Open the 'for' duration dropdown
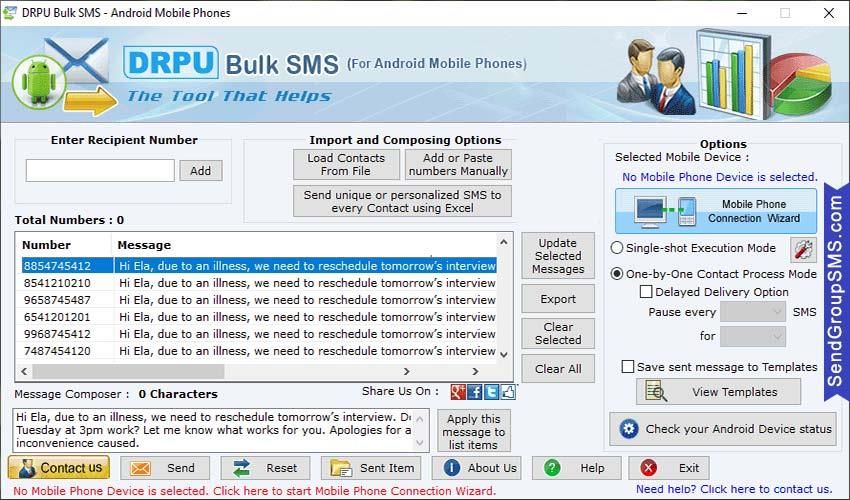Screen dimensions: 850x500 (x=752, y=336)
